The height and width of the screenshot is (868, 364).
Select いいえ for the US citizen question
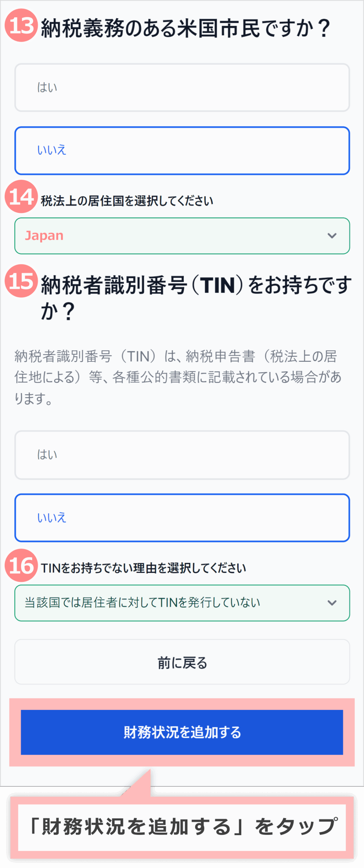click(x=182, y=151)
